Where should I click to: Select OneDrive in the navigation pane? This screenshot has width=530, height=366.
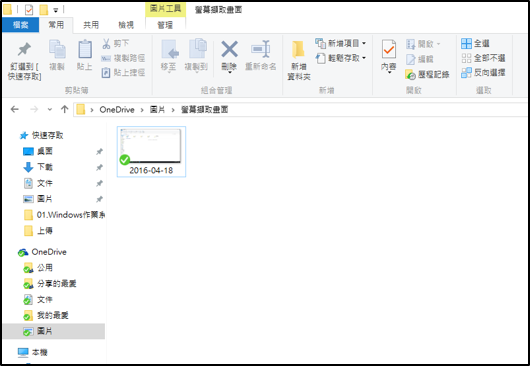point(43,252)
